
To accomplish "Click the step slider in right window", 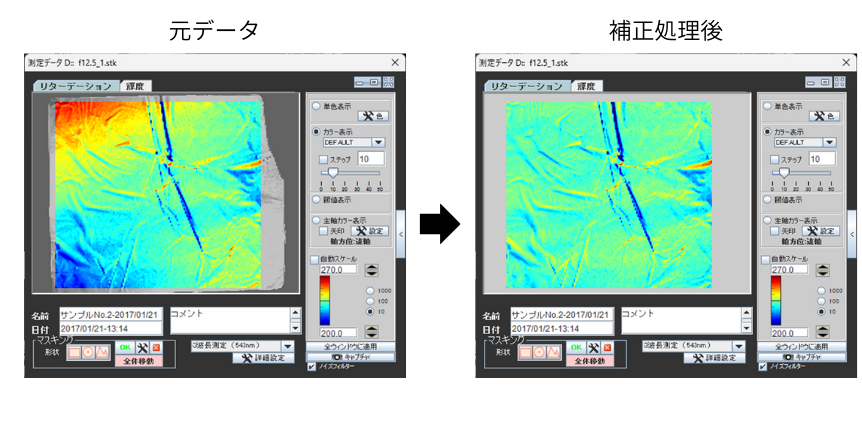I will pos(784,173).
